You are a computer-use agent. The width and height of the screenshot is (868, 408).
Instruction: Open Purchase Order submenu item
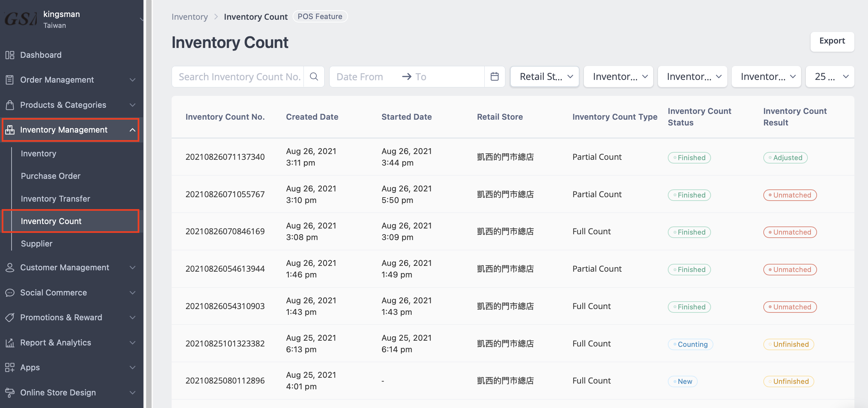[51, 176]
